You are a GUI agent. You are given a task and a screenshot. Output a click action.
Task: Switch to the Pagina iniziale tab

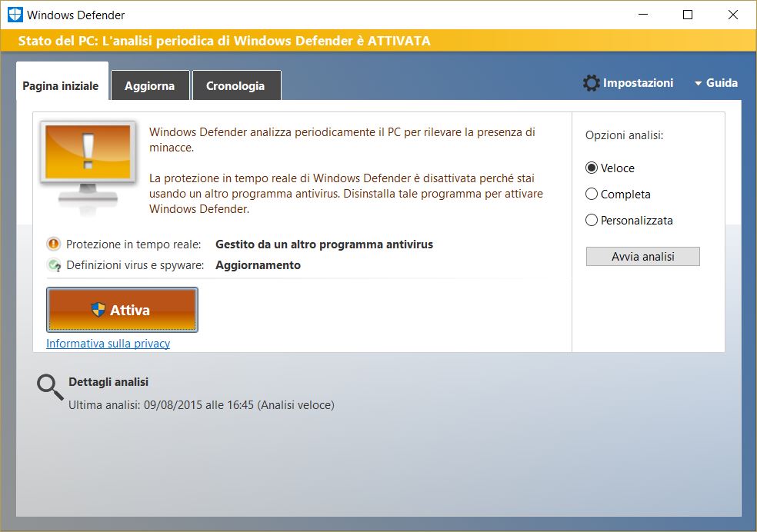point(62,81)
